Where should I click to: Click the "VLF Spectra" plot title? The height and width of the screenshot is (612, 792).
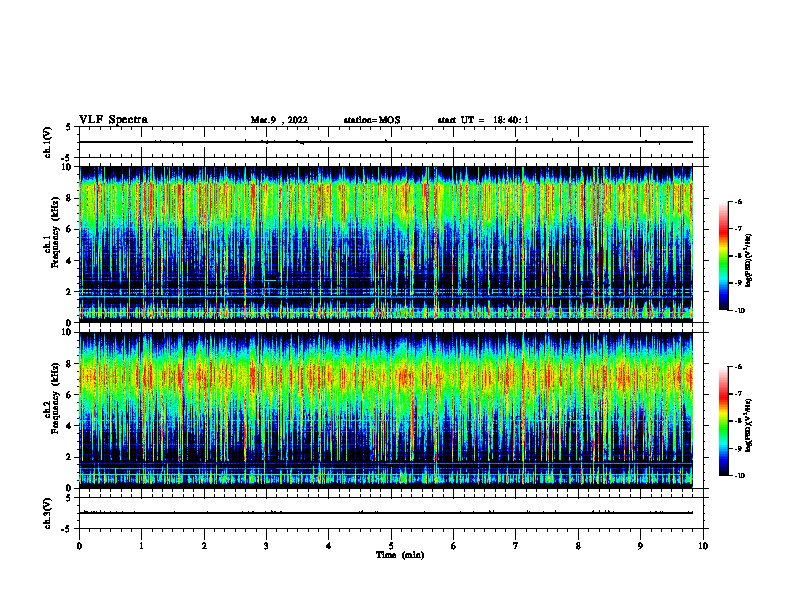coord(113,120)
